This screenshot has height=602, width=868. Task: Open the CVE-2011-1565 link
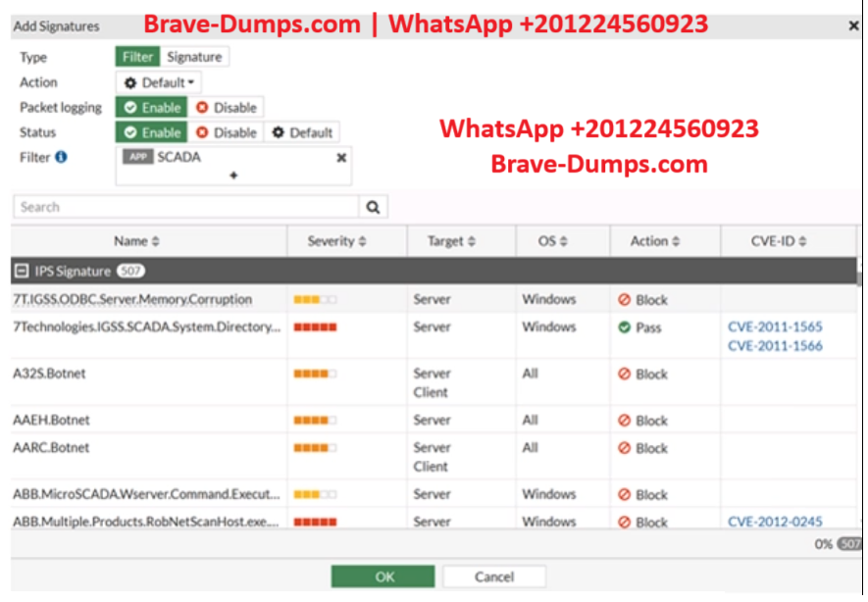point(775,327)
